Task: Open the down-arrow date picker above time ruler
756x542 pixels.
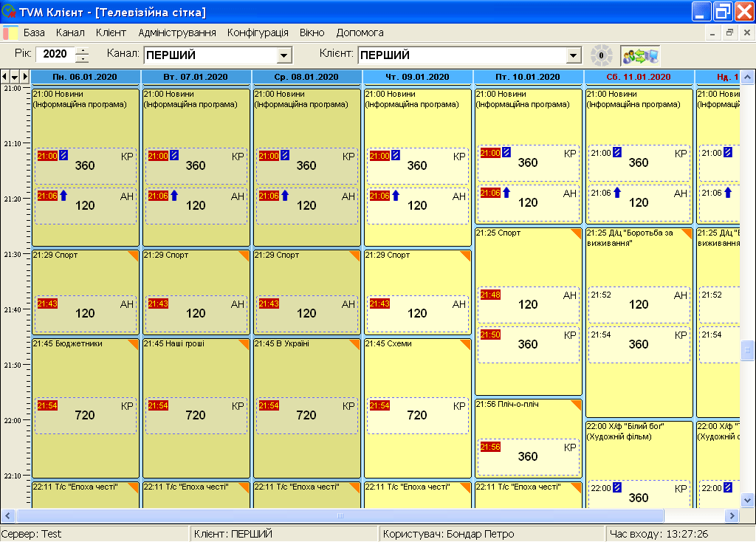Action: [x=15, y=77]
